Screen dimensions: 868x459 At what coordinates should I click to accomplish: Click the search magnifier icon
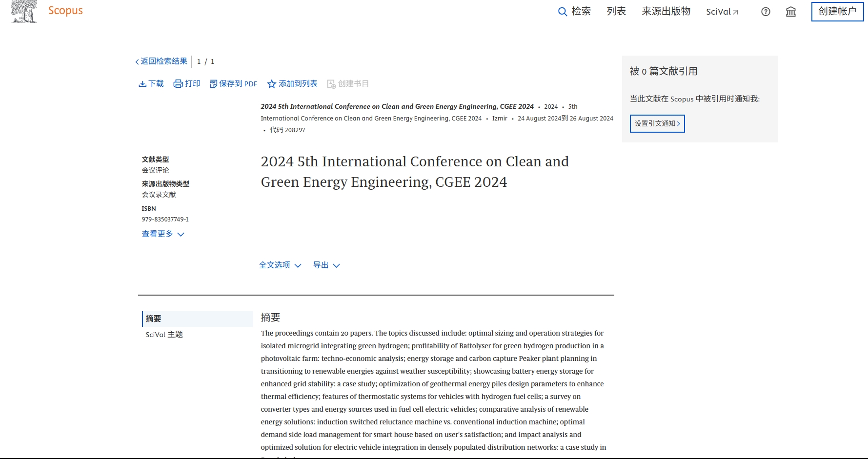coord(563,12)
